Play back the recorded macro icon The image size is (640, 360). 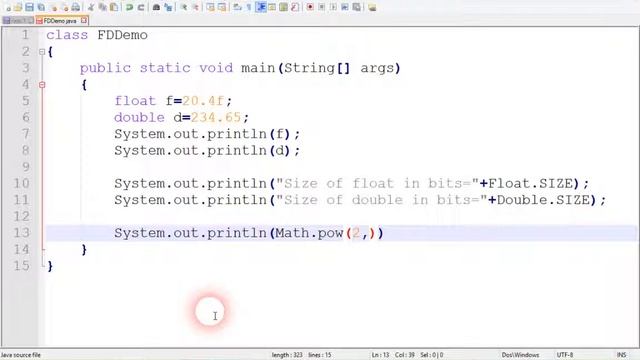tap(333, 7)
